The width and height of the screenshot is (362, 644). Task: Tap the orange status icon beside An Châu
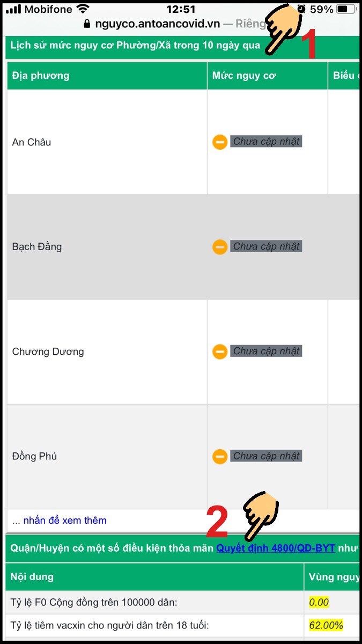point(220,142)
